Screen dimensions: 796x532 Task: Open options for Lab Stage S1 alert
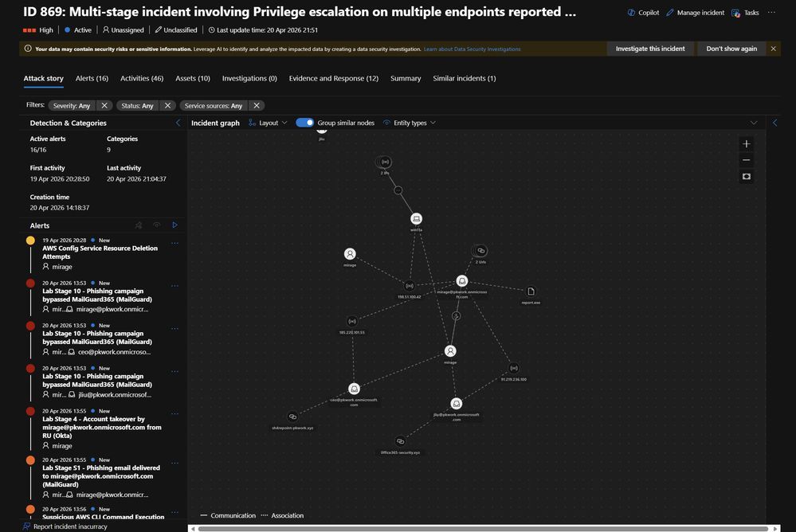pyautogui.click(x=174, y=463)
